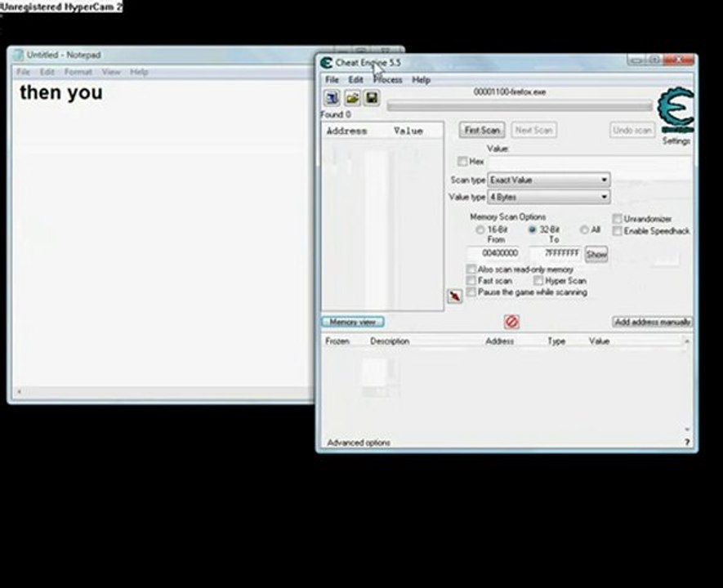Open the Value type dropdown
This screenshot has height=588, width=723.
click(549, 197)
